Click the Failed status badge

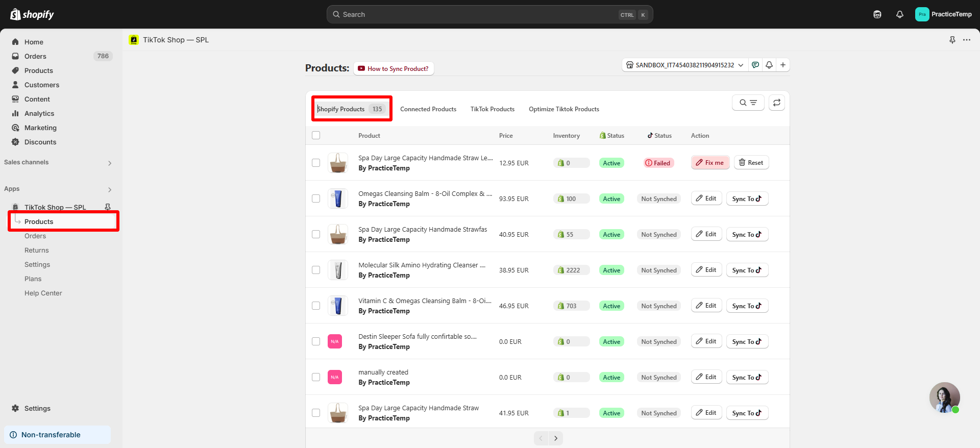click(x=658, y=163)
